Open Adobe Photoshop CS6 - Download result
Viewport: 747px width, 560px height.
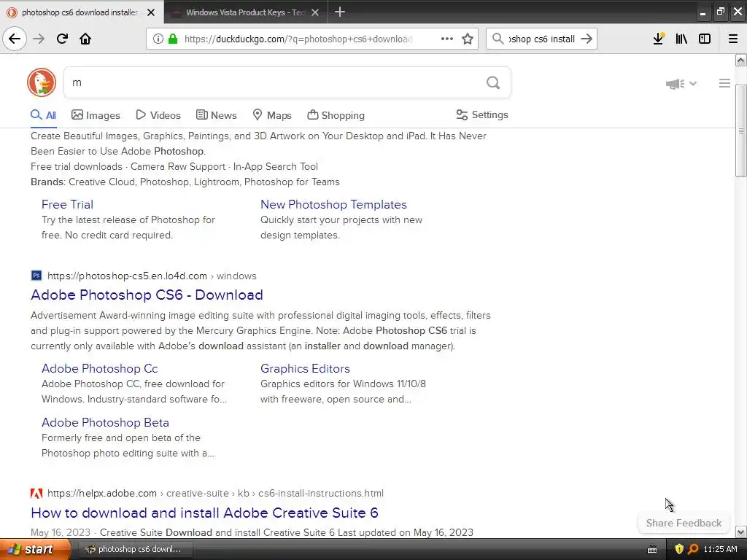(x=147, y=295)
